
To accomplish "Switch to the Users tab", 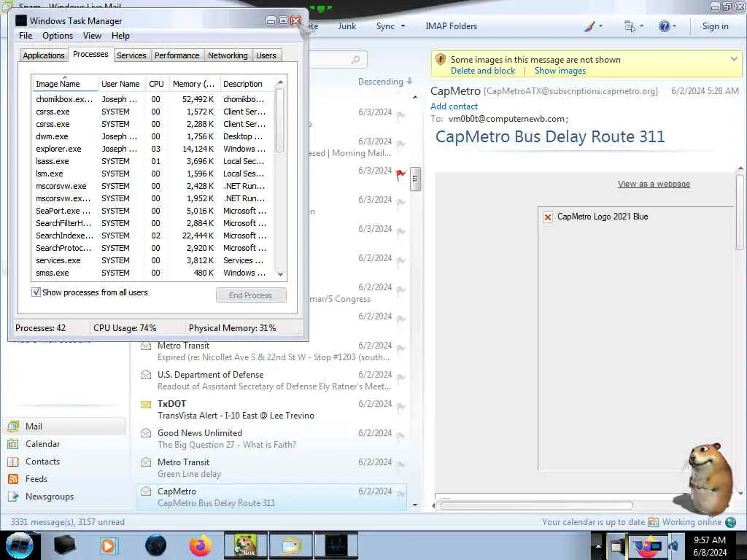I will [266, 55].
